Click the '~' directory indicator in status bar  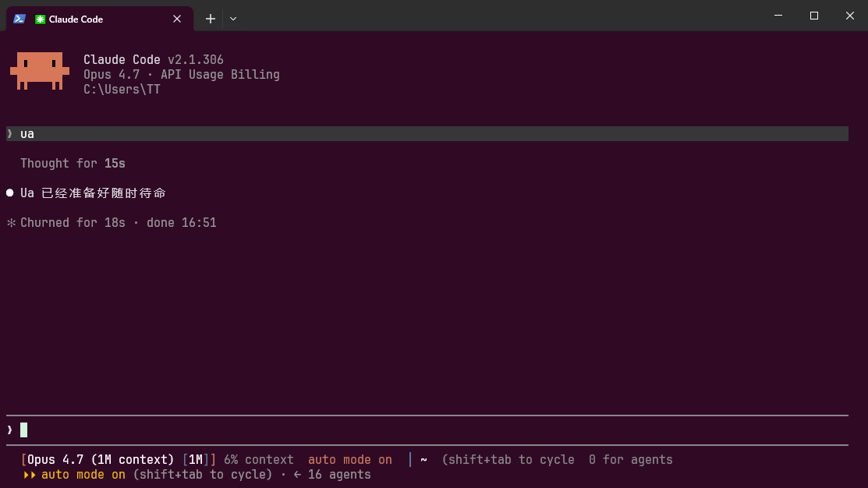(423, 460)
